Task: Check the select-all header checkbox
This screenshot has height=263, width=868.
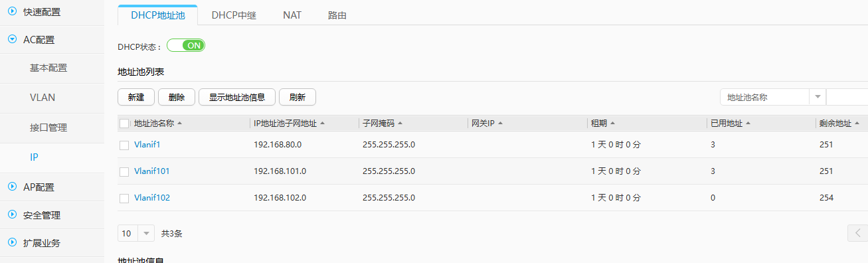Action: (x=124, y=124)
